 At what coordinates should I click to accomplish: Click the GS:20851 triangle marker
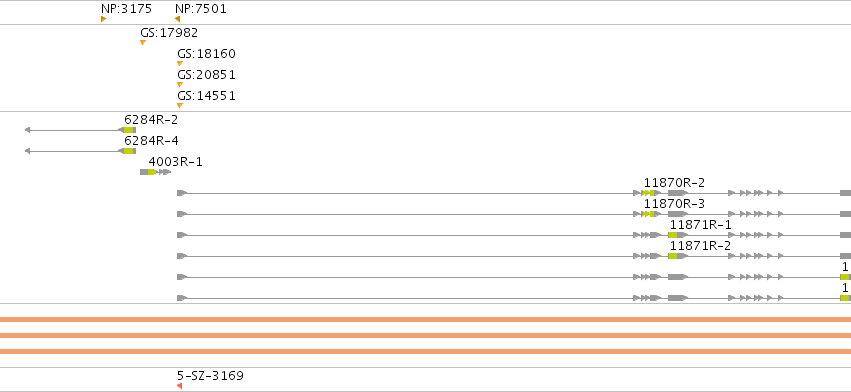tap(180, 85)
